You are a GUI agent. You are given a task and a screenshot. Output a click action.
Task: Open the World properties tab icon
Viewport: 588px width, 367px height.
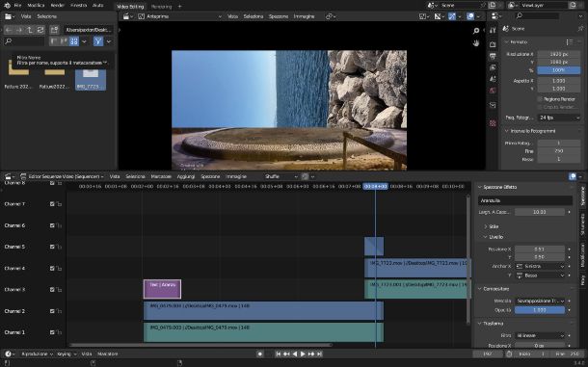click(x=493, y=91)
